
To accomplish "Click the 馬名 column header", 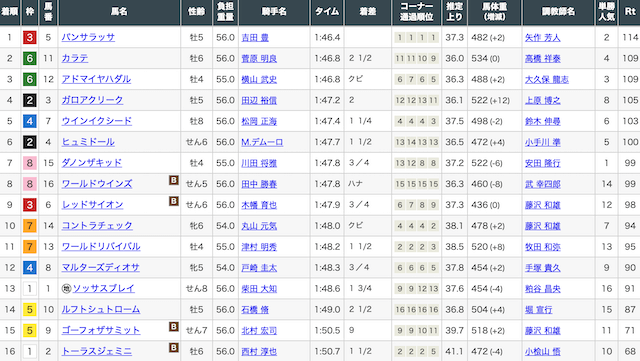I will pyautogui.click(x=120, y=12).
